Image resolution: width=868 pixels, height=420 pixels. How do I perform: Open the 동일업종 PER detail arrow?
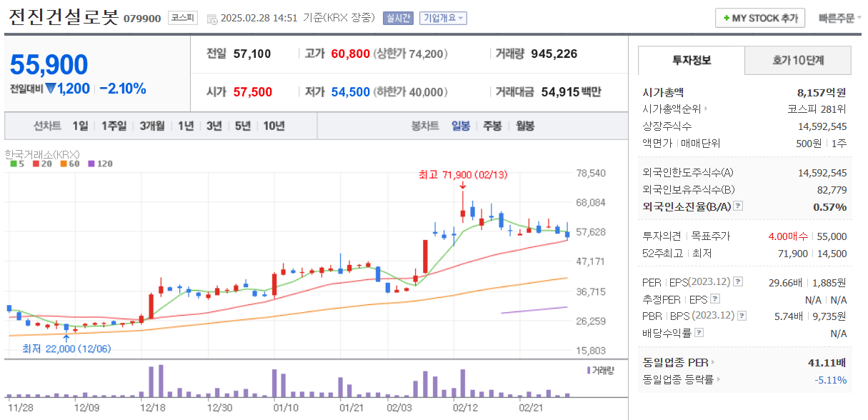[x=714, y=362]
